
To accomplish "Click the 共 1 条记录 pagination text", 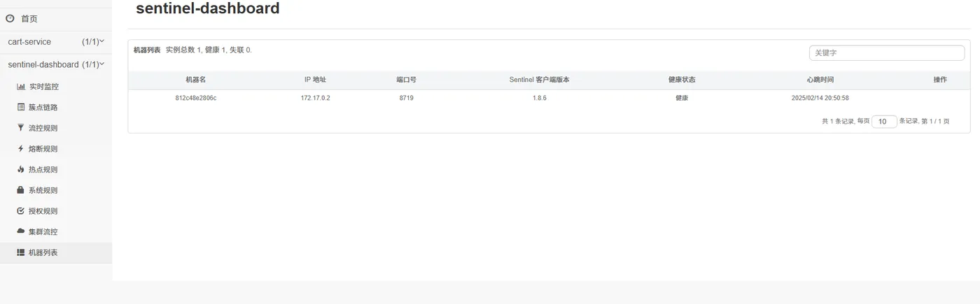I will point(839,122).
